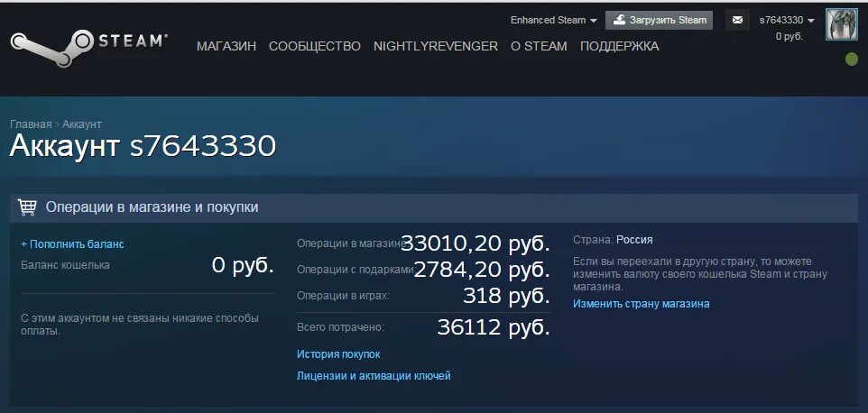The width and height of the screenshot is (868, 413).
Task: Open the user avatar thumbnail
Action: [x=842, y=25]
